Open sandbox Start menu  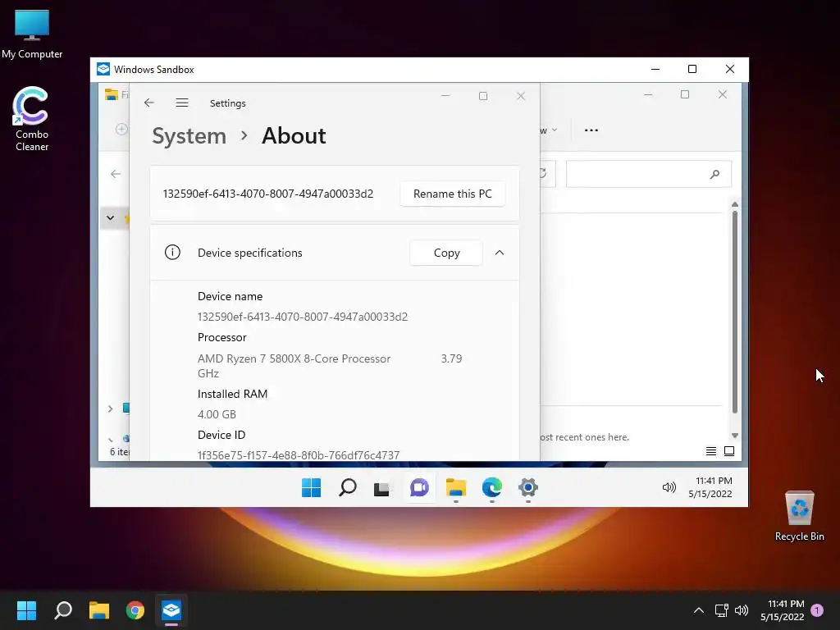(311, 487)
